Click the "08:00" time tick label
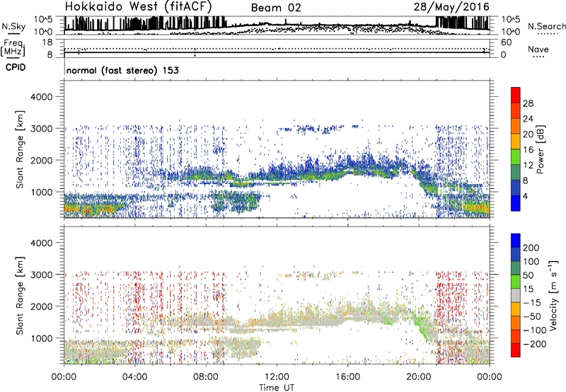This screenshot has width=566, height=392. tap(206, 377)
